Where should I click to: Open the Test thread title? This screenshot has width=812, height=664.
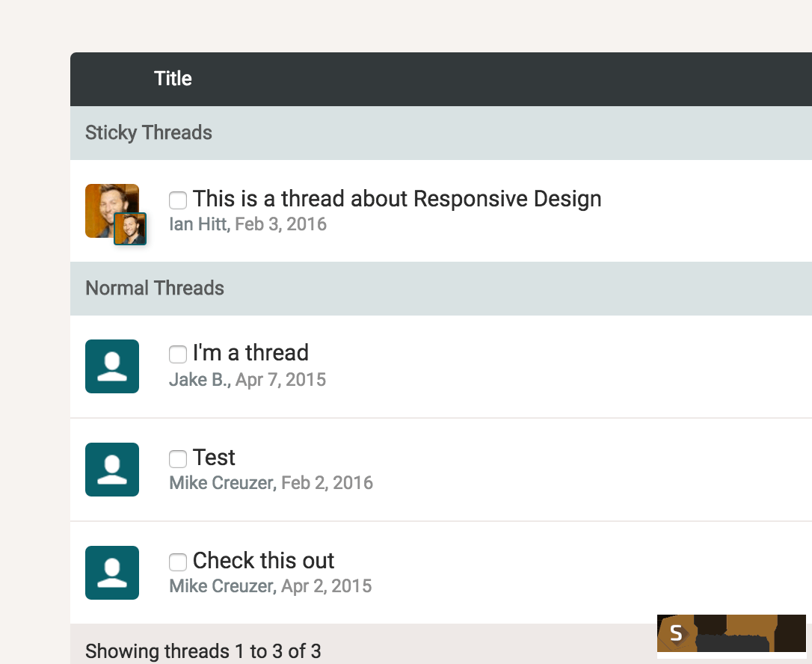pos(214,458)
